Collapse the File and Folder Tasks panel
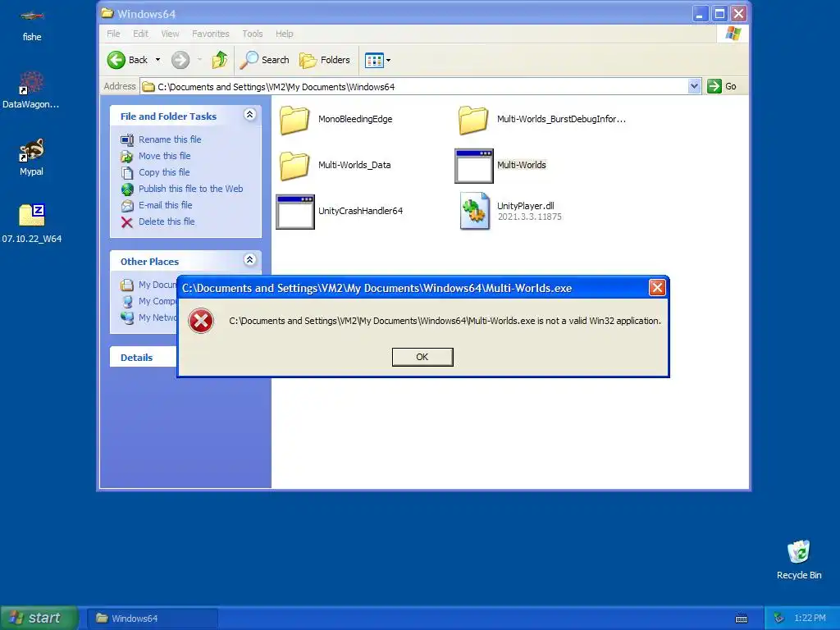 point(249,114)
